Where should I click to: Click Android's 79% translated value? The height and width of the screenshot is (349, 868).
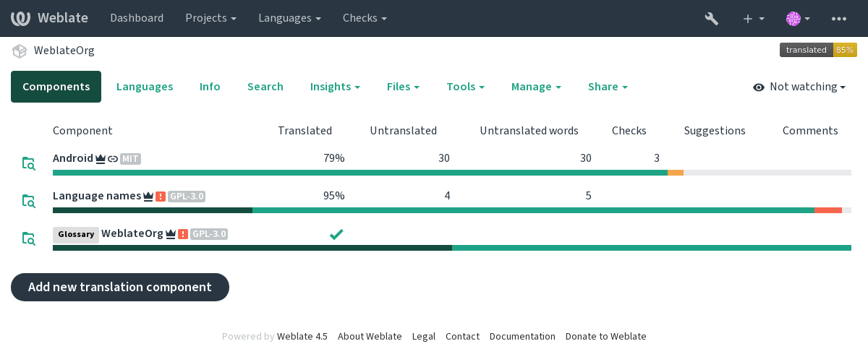click(333, 158)
